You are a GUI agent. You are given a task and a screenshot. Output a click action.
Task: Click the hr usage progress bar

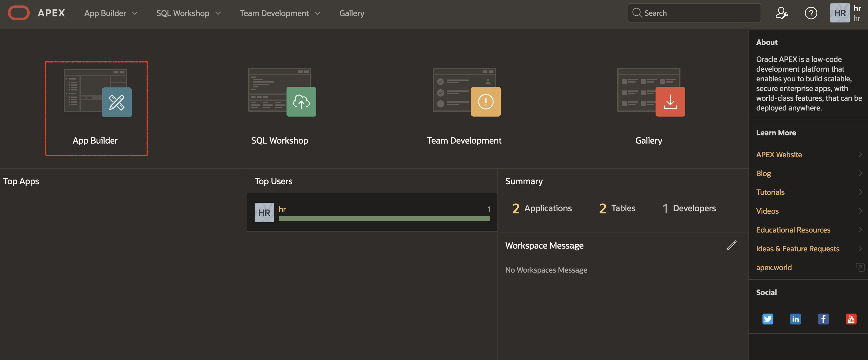384,219
